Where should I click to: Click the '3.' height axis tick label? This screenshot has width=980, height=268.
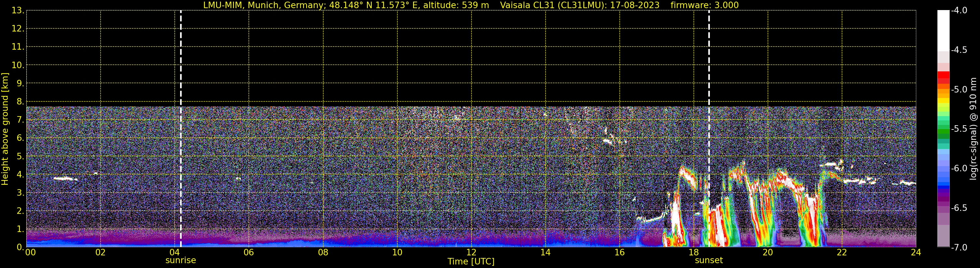point(20,192)
